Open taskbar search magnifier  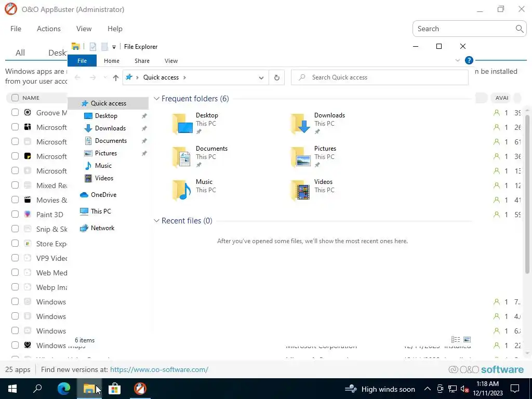click(37, 389)
